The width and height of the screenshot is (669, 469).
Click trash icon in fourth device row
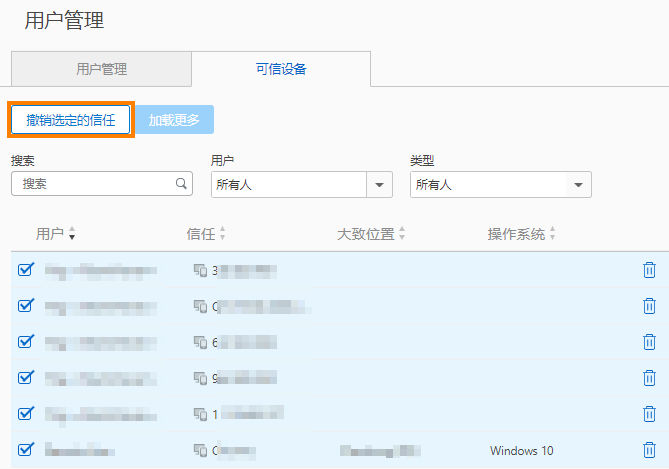[649, 378]
